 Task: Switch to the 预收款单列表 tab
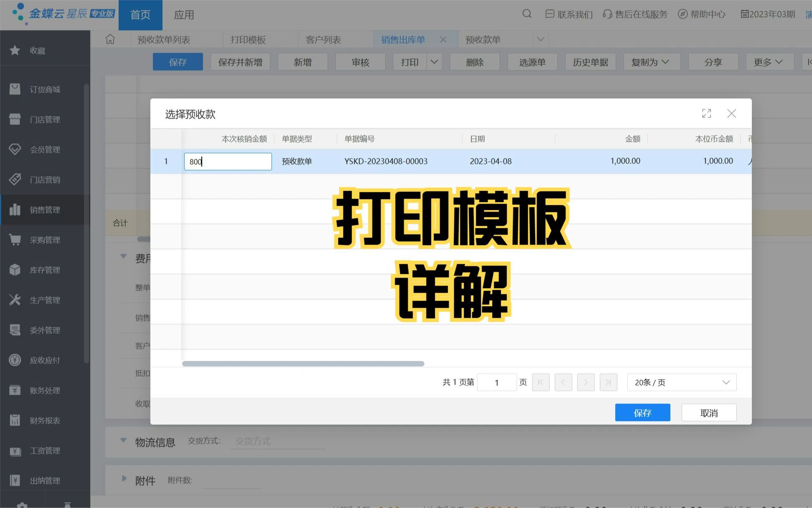(164, 40)
